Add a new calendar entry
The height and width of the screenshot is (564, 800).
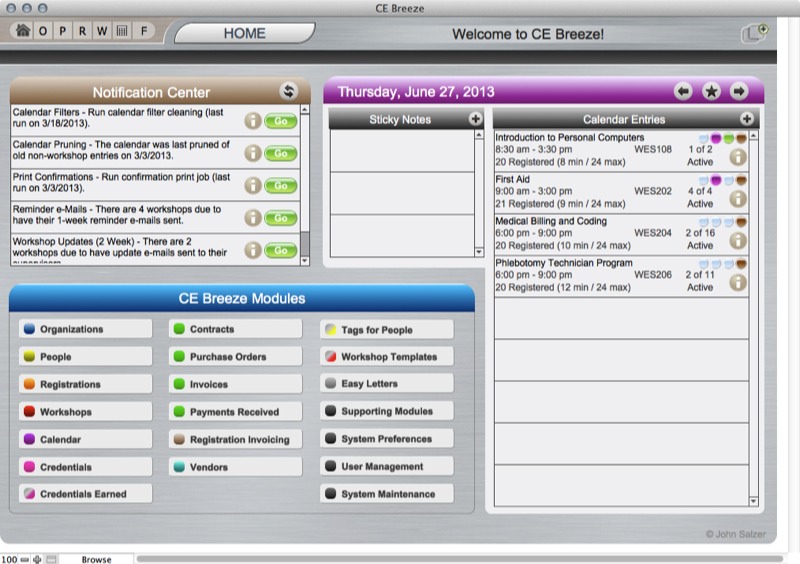746,119
